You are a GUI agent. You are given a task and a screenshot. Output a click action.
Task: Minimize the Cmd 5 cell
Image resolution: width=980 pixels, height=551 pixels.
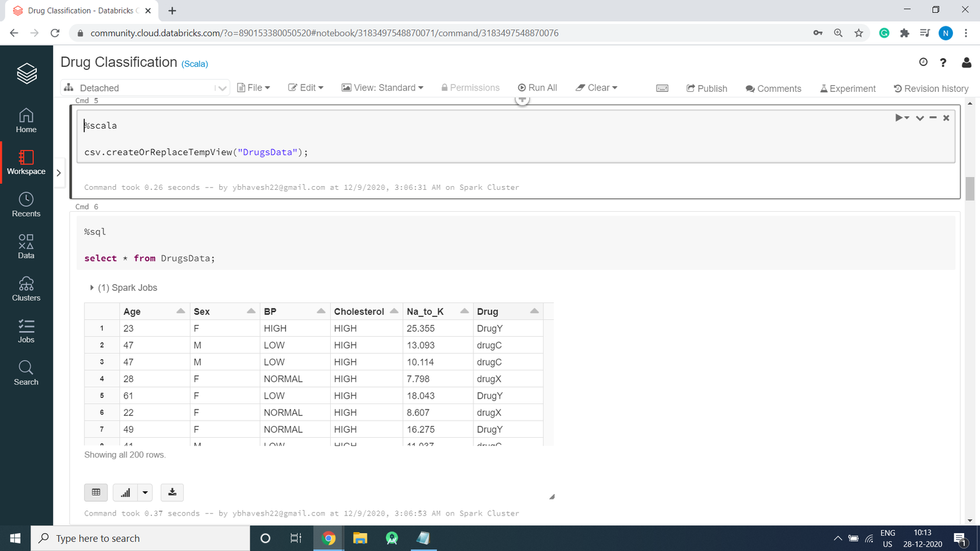933,118
